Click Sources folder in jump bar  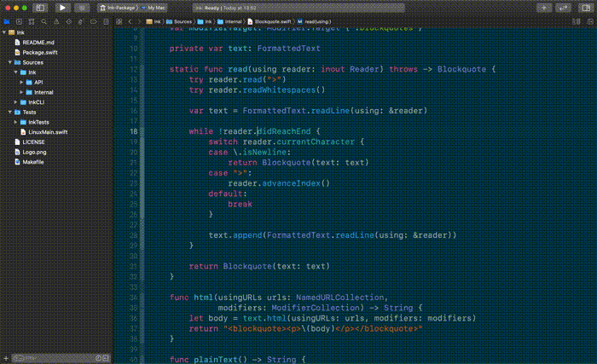[x=179, y=21]
